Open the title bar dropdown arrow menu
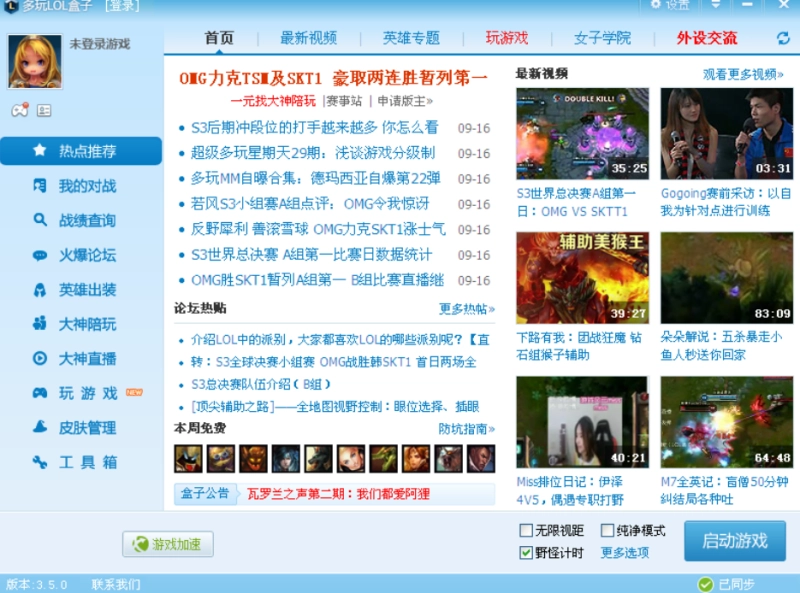Screen dimensions: 800x593 716,5
